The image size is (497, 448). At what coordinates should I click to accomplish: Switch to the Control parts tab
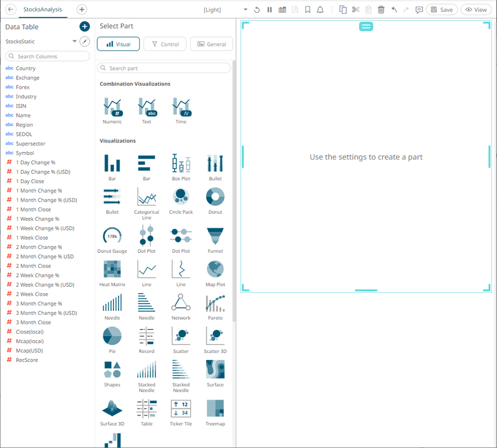coord(164,44)
